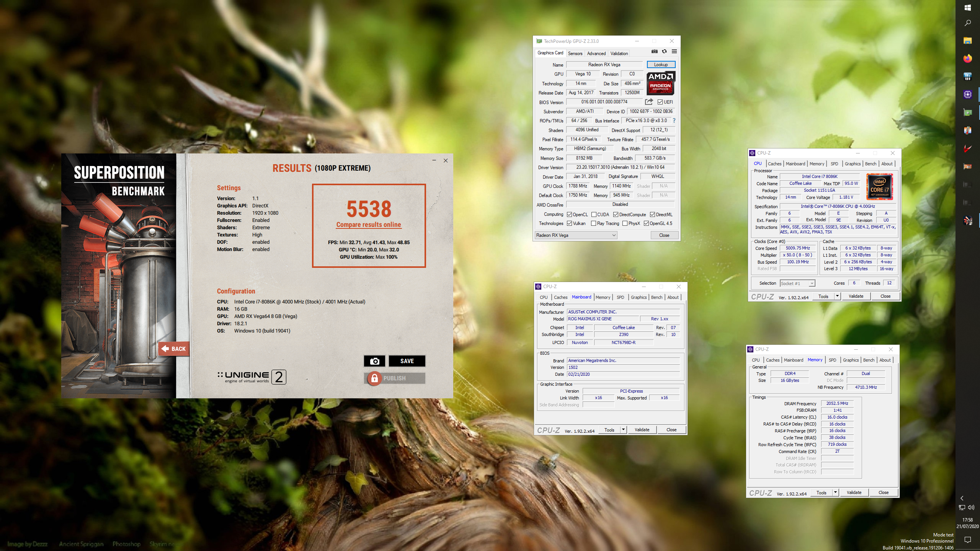Screen dimensions: 980x551
Task: Open Windows search from the taskbar
Action: [968, 23]
